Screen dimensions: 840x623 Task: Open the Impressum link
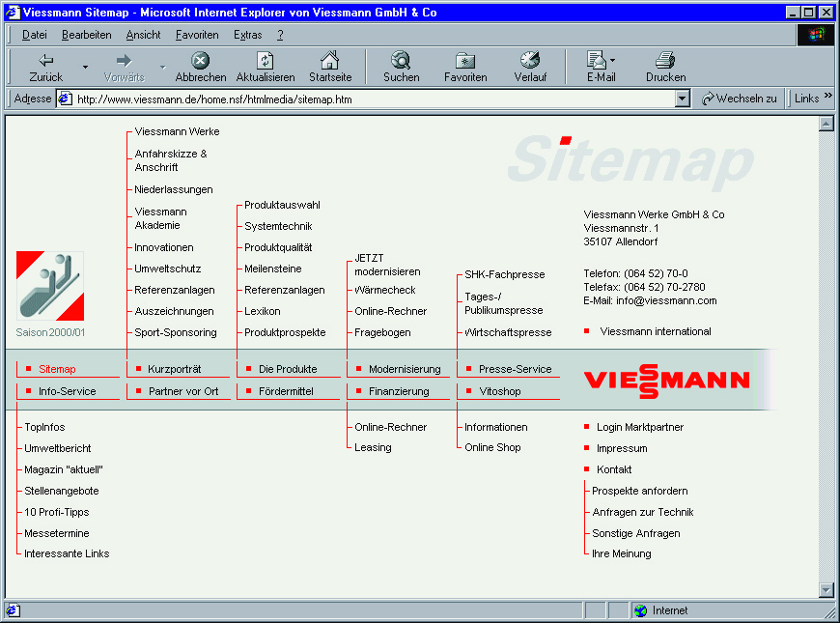[622, 448]
